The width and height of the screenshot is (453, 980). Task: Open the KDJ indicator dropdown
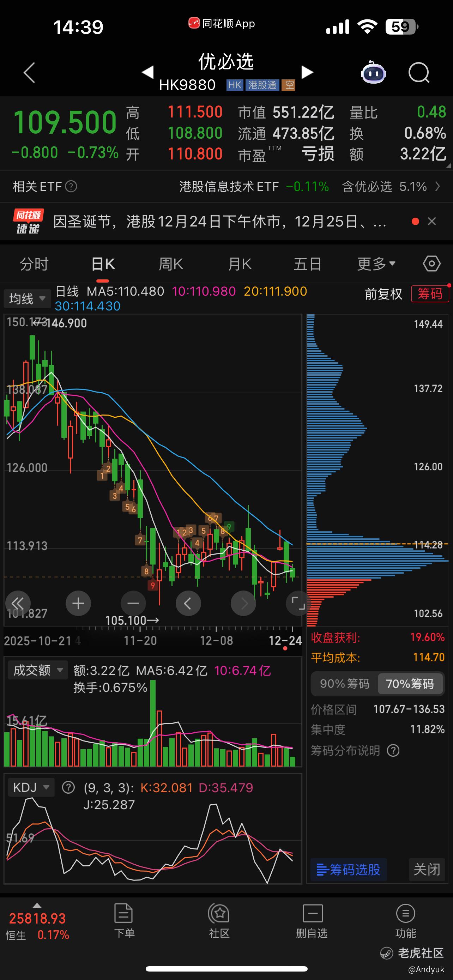click(31, 787)
